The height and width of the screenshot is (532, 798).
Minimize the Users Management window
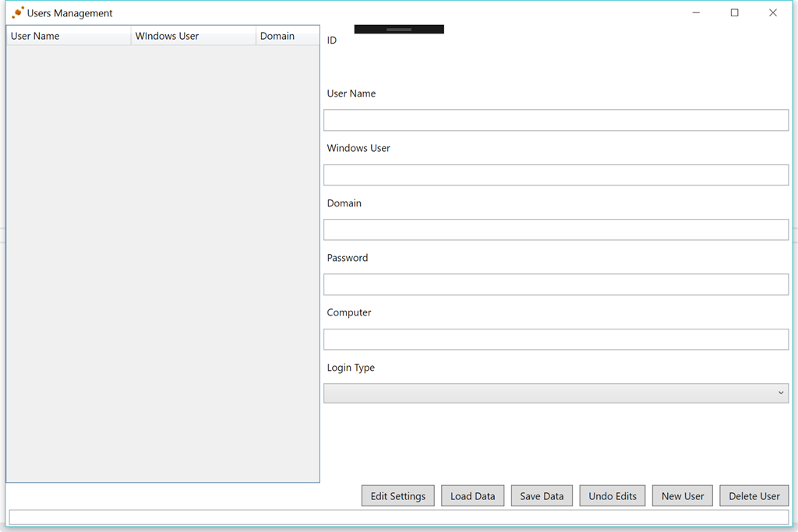point(695,12)
